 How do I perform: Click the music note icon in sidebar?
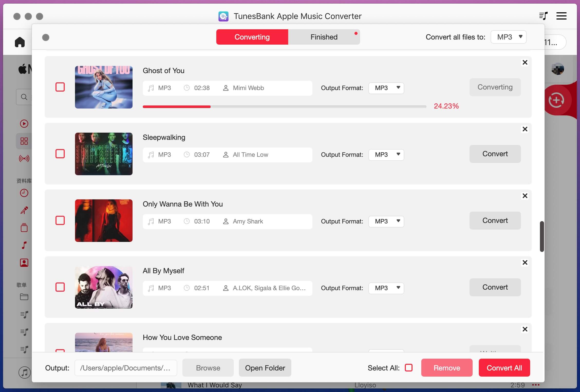pos(24,244)
